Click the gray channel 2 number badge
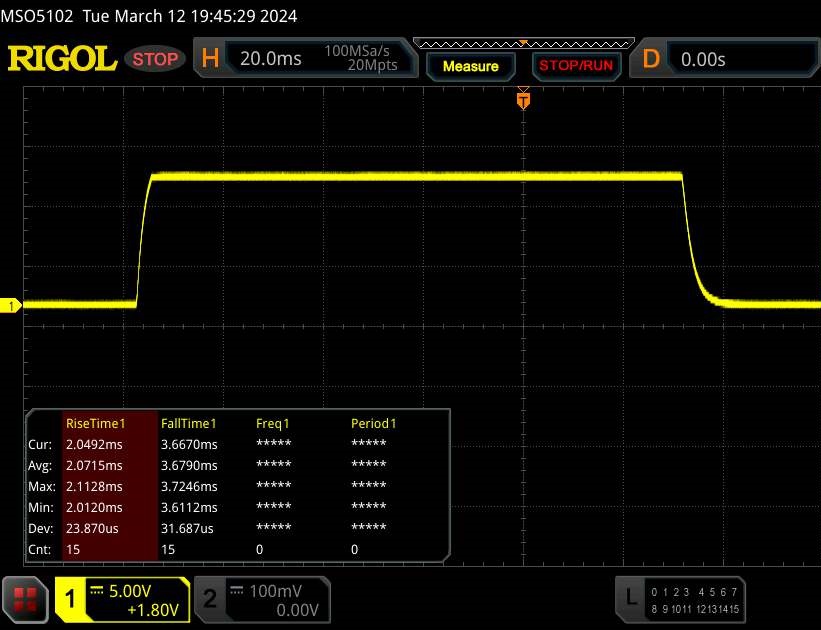The image size is (821, 630). point(209,600)
